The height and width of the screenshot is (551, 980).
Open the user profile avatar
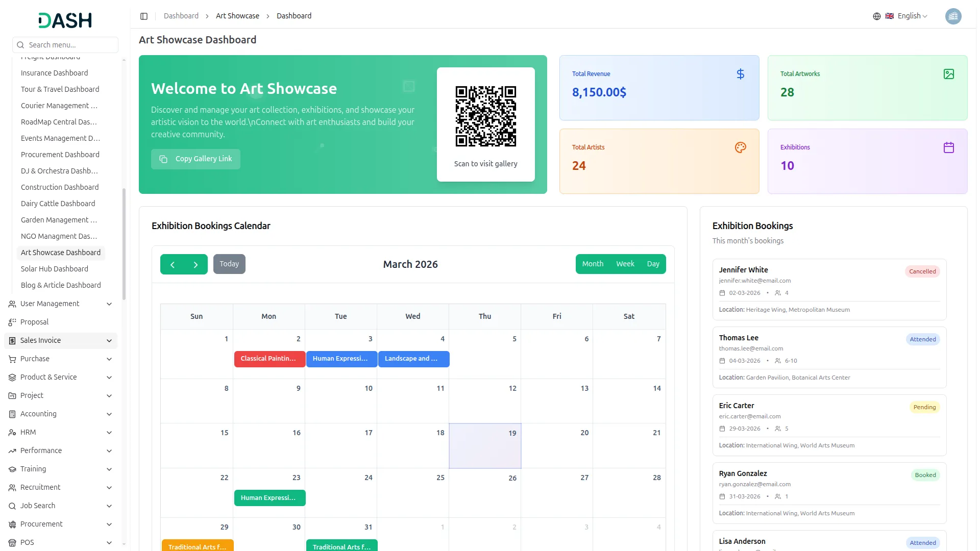[x=952, y=16]
